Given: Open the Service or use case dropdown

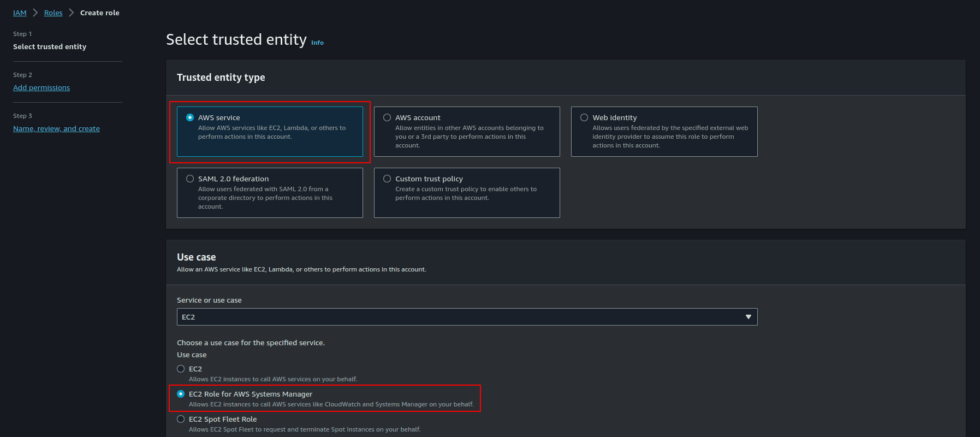Looking at the screenshot, I should tap(467, 317).
